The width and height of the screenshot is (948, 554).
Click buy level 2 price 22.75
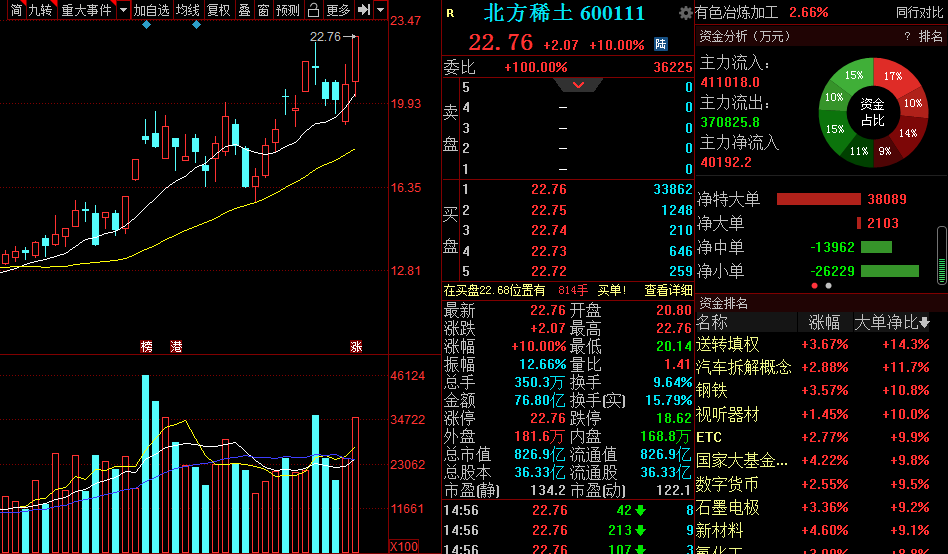549,210
